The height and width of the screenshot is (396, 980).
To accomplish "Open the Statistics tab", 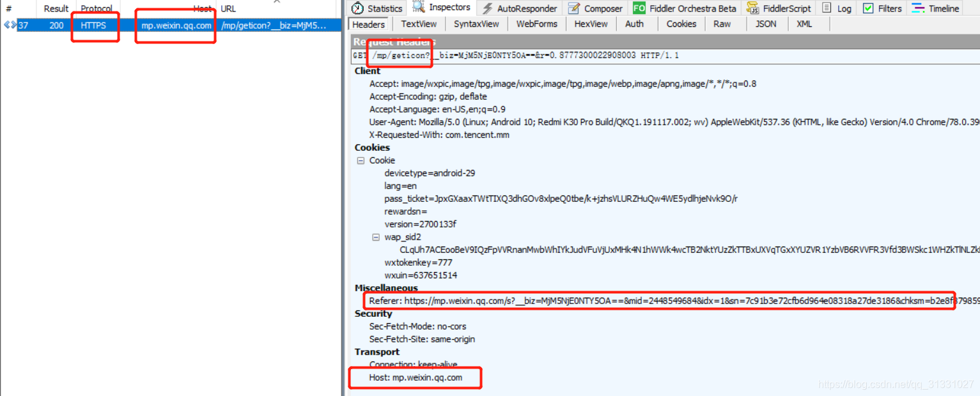I will click(377, 8).
